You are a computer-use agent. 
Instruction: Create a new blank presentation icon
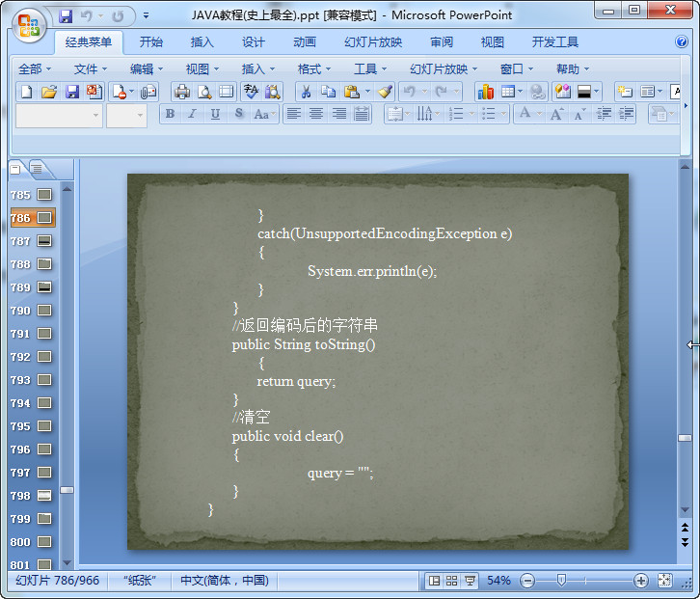[27, 92]
